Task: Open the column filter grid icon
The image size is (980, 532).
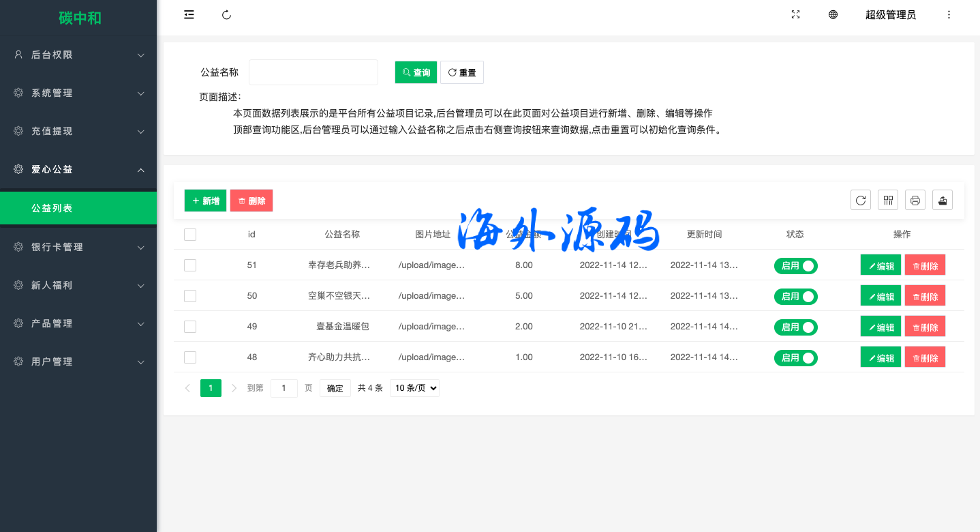Action: coord(888,200)
